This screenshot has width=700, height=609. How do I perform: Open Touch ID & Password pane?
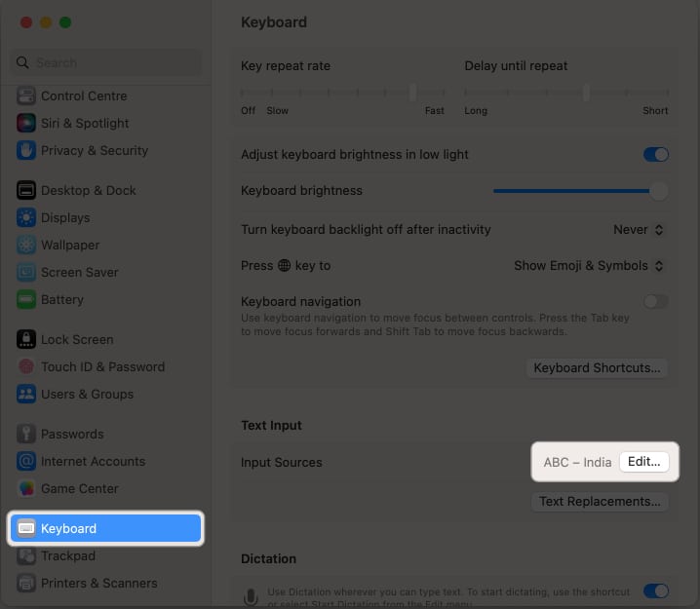point(105,366)
